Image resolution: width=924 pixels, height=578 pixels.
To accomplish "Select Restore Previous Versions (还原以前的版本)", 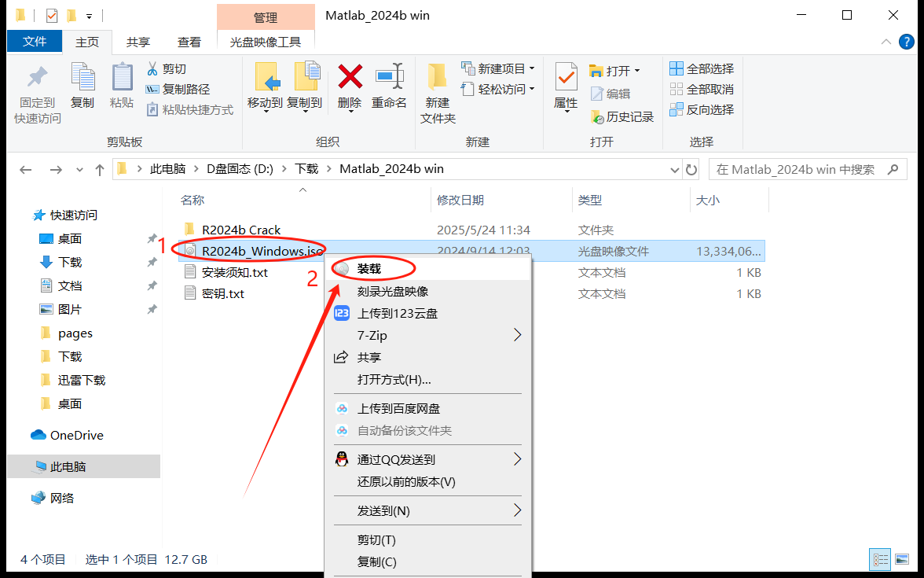I will pos(427,482).
